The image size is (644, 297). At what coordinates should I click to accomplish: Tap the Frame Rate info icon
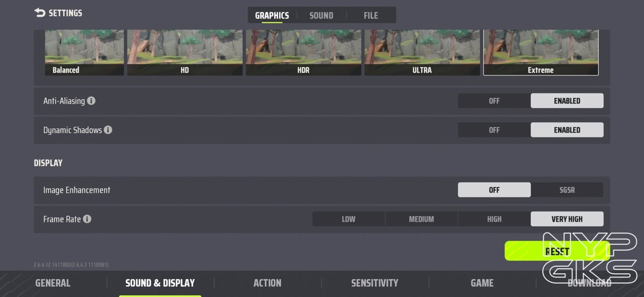(87, 219)
